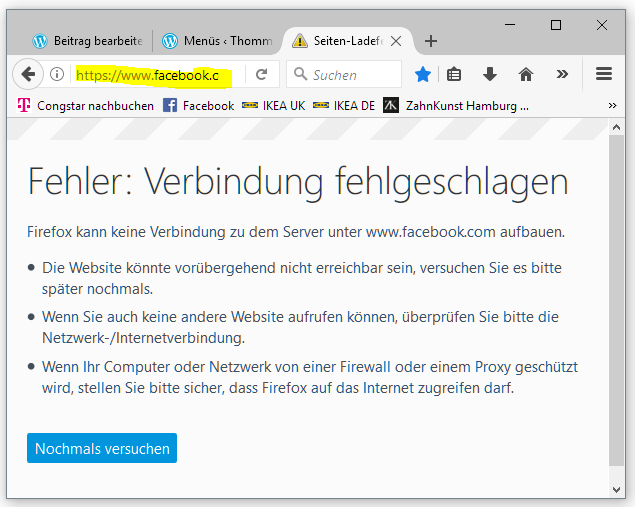
Task: Close the Seiten-Ladefehler tab
Action: click(x=396, y=41)
